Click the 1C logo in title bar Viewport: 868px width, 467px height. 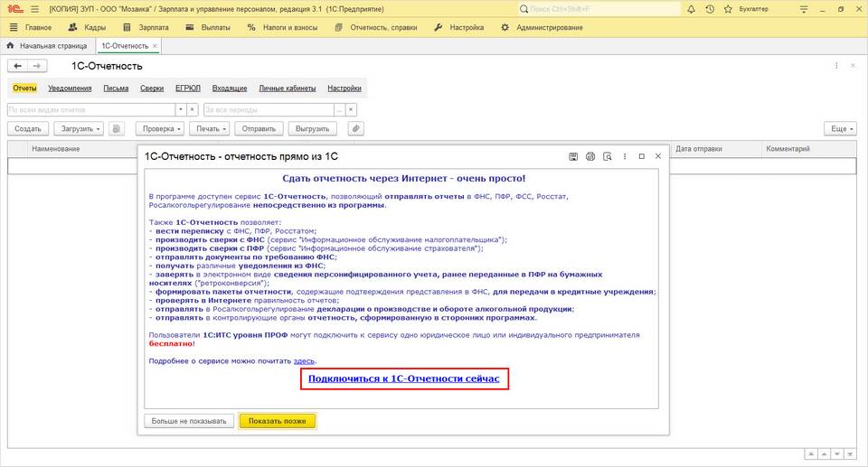[15, 9]
